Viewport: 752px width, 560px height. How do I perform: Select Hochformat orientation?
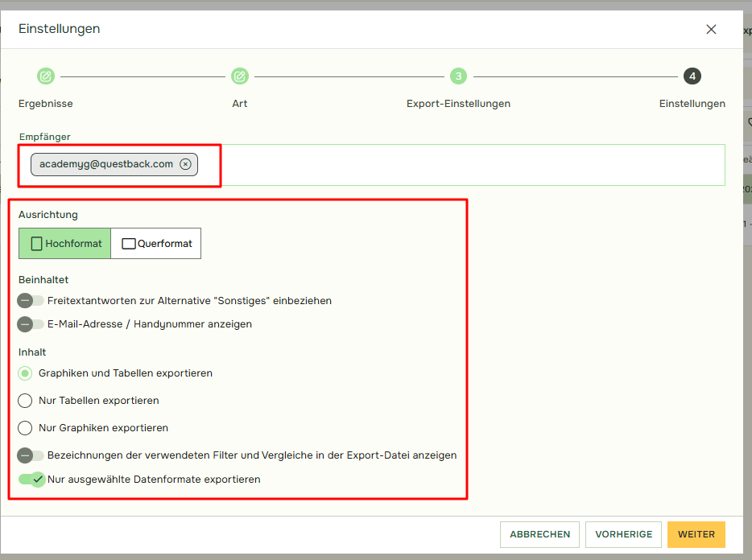[65, 244]
